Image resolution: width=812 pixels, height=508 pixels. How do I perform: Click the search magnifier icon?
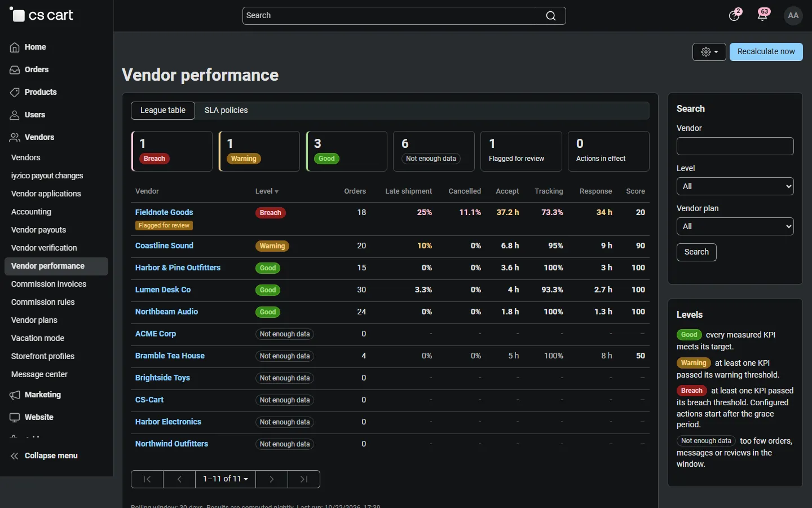[x=551, y=16]
